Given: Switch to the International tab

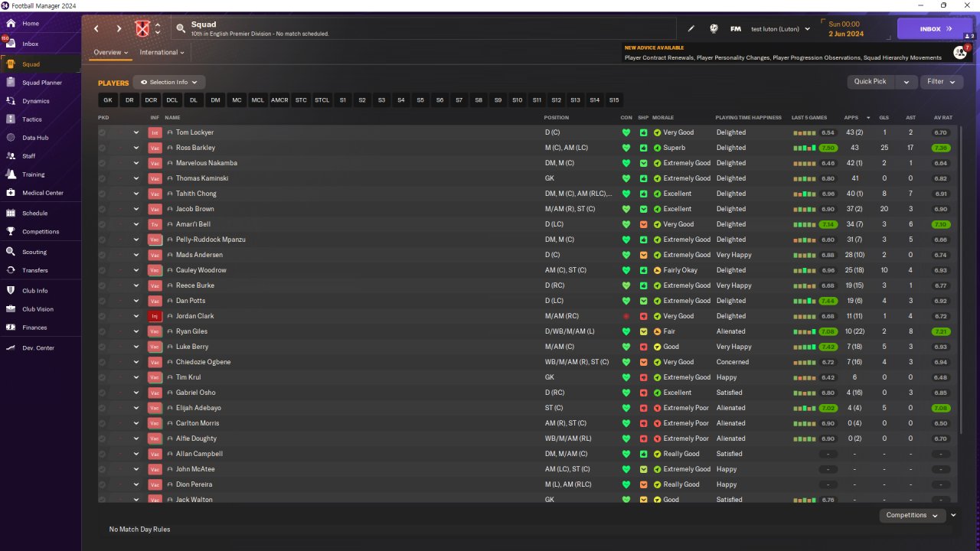Looking at the screenshot, I should tap(162, 53).
